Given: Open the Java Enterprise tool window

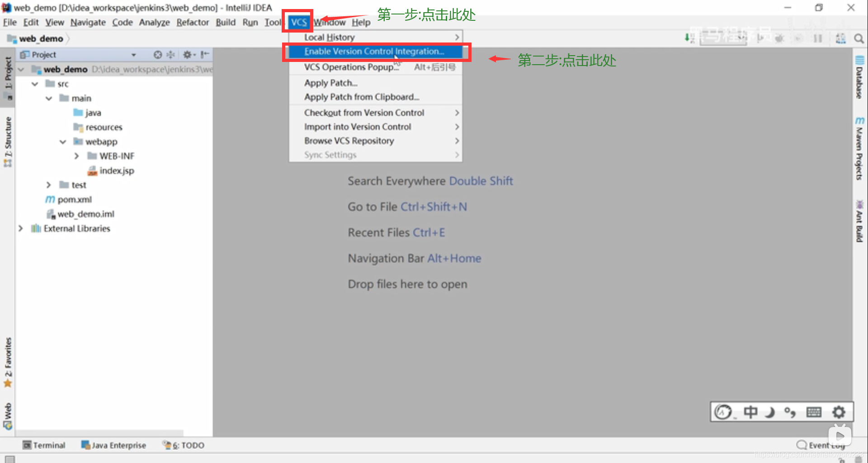Looking at the screenshot, I should (113, 445).
